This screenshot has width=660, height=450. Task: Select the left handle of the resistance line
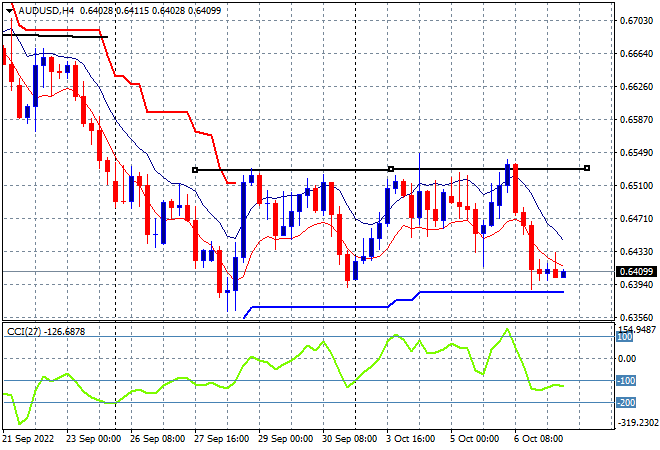(x=195, y=170)
